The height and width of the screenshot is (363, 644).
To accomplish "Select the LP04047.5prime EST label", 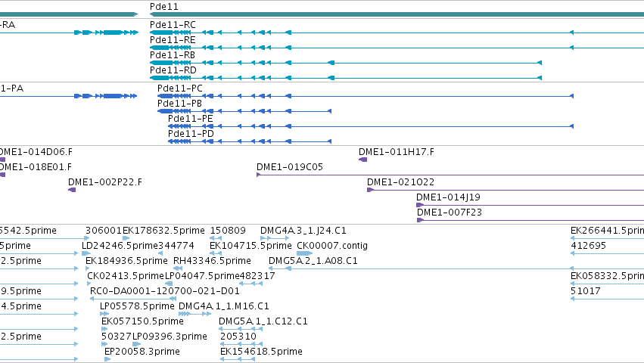I will [202, 276].
